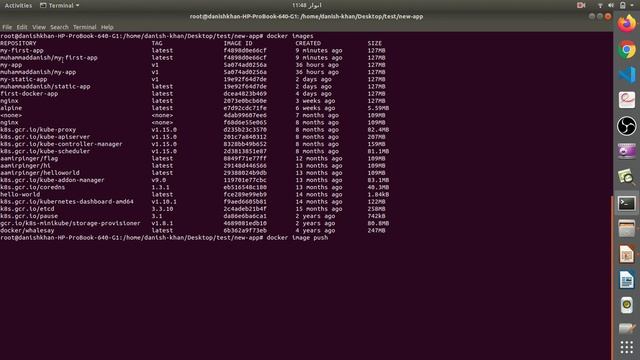Click 'k8s.gcr.io/kube-controller-manager' text
The height and width of the screenshot is (360, 640).
point(61,144)
